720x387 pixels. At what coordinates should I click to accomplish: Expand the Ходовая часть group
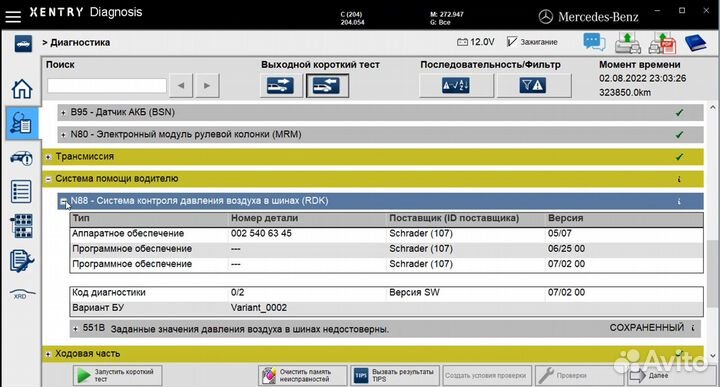(x=48, y=354)
